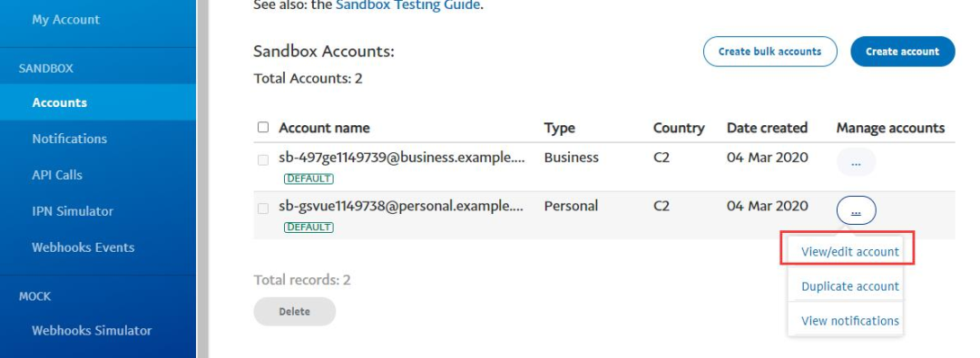Click the Create bulk accounts button
980x358 pixels.
(x=769, y=52)
